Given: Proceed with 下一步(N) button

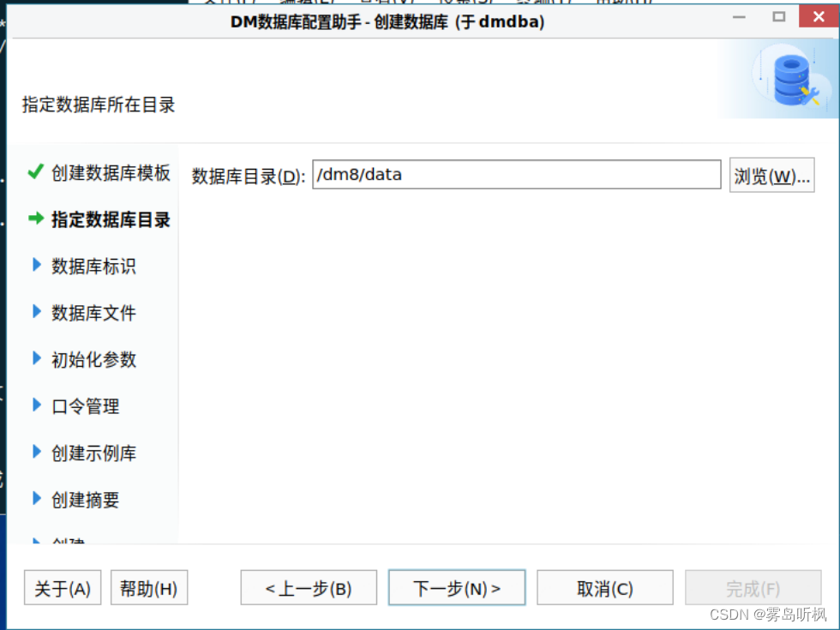Looking at the screenshot, I should 457,588.
